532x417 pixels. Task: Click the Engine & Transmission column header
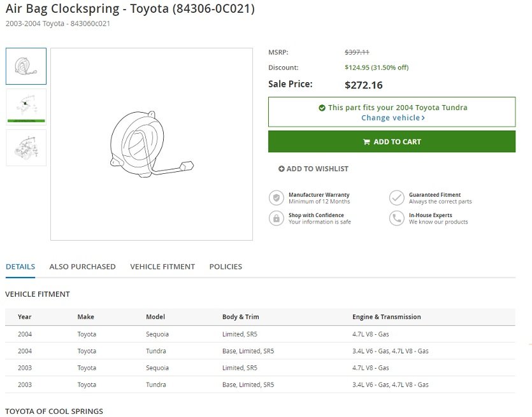coord(387,316)
